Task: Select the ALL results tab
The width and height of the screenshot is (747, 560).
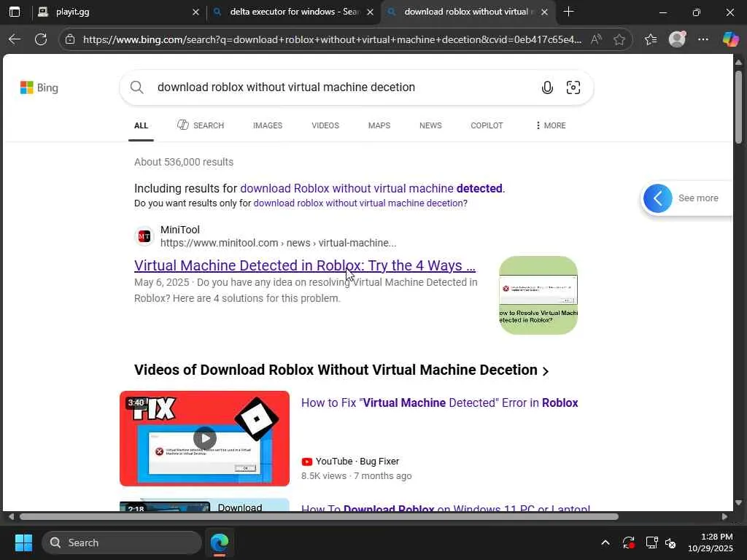Action: (141, 125)
